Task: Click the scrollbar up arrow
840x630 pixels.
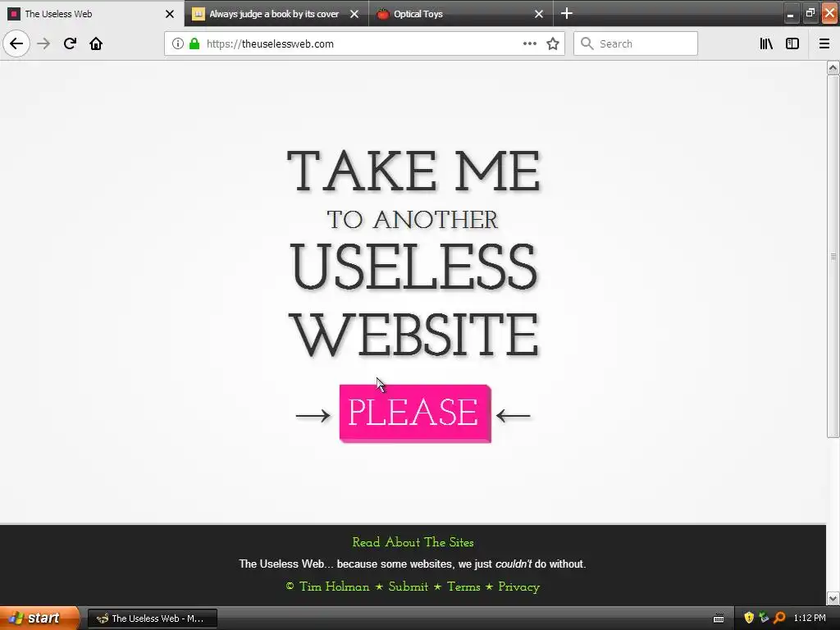Action: click(833, 67)
